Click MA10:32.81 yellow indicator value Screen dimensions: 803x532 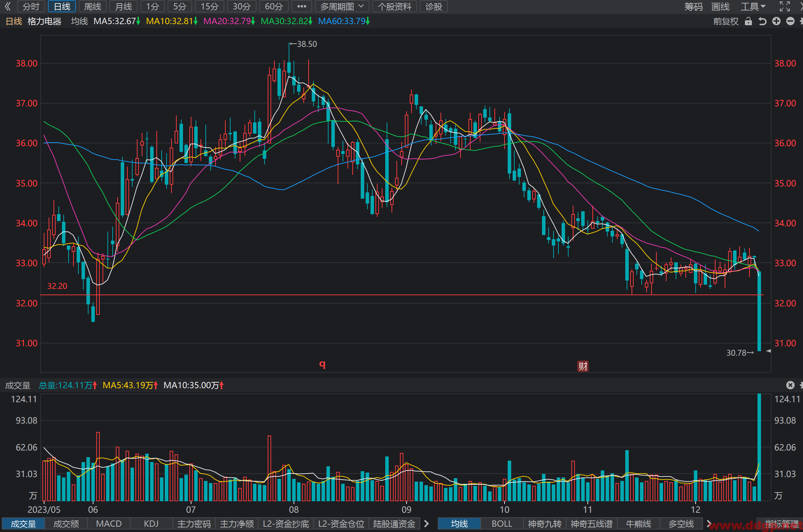(172, 21)
